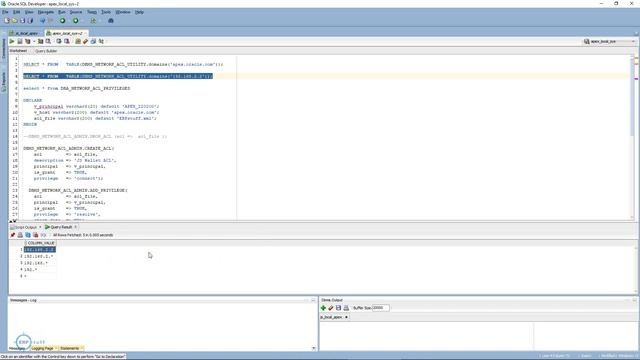Open the File menu
The height and width of the screenshot is (360, 640).
pyautogui.click(x=5, y=12)
